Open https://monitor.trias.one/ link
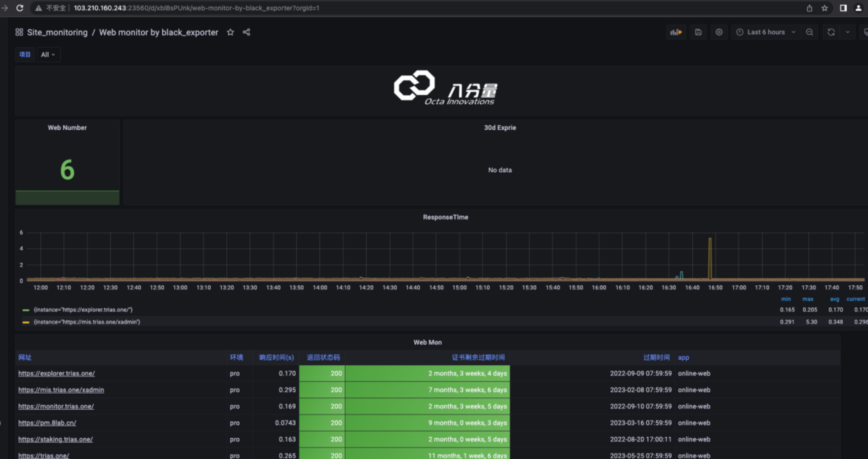The image size is (868, 459). (x=56, y=406)
